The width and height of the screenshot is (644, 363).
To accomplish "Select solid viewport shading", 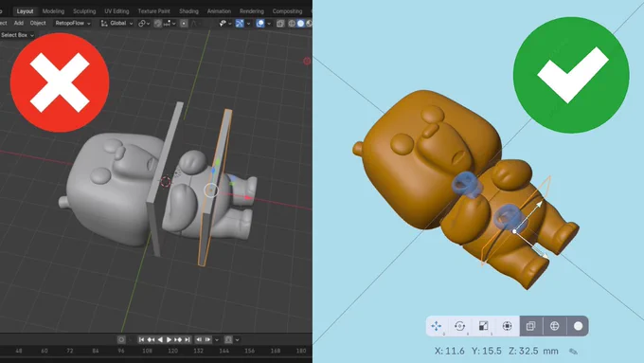I will point(300,24).
